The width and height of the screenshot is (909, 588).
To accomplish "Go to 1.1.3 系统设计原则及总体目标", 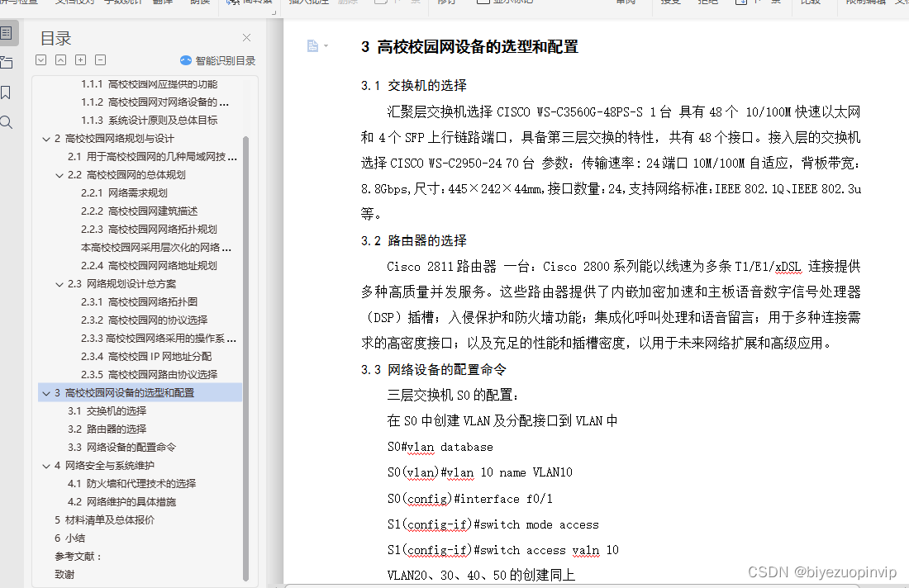I will 149,120.
